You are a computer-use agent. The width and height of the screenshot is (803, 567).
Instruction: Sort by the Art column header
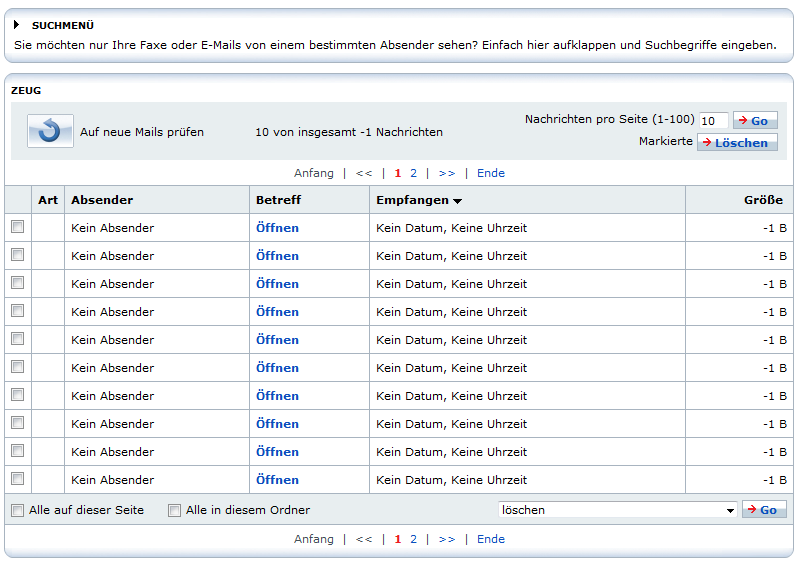point(48,200)
